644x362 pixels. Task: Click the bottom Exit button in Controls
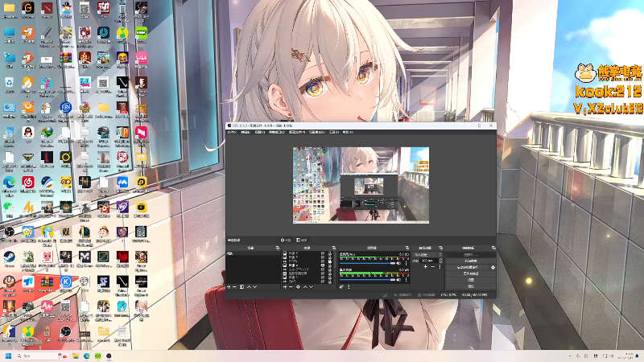(471, 286)
